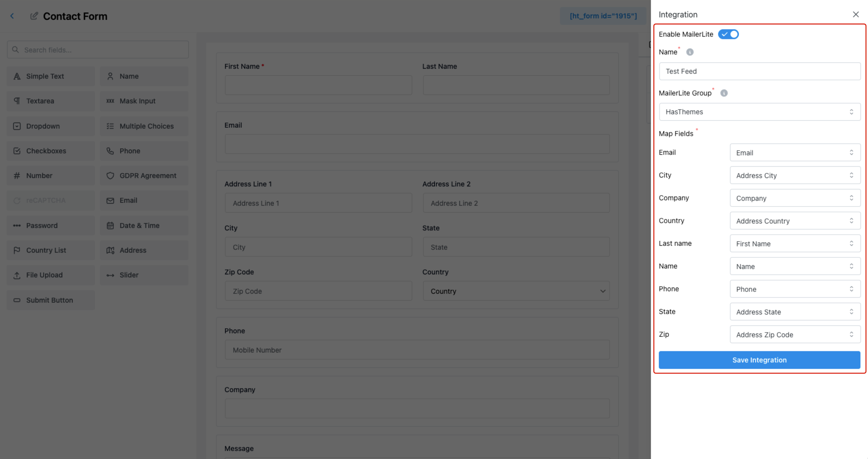Open the MailerLite Group dropdown
The width and height of the screenshot is (868, 459).
[x=759, y=112]
